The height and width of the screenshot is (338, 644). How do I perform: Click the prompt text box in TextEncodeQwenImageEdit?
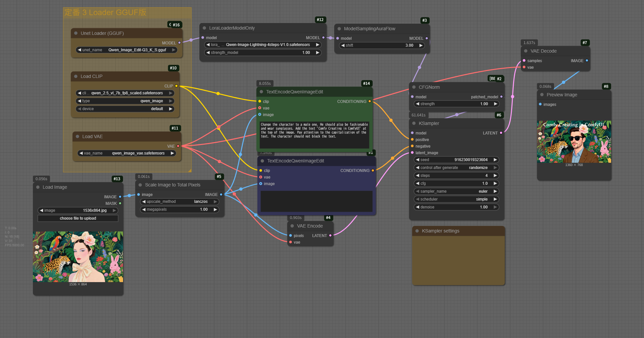(314, 135)
